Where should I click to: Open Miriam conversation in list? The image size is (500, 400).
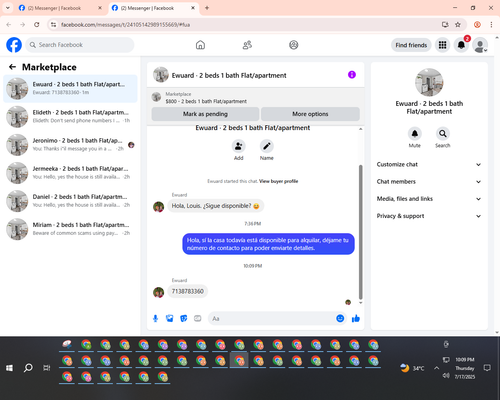70,229
